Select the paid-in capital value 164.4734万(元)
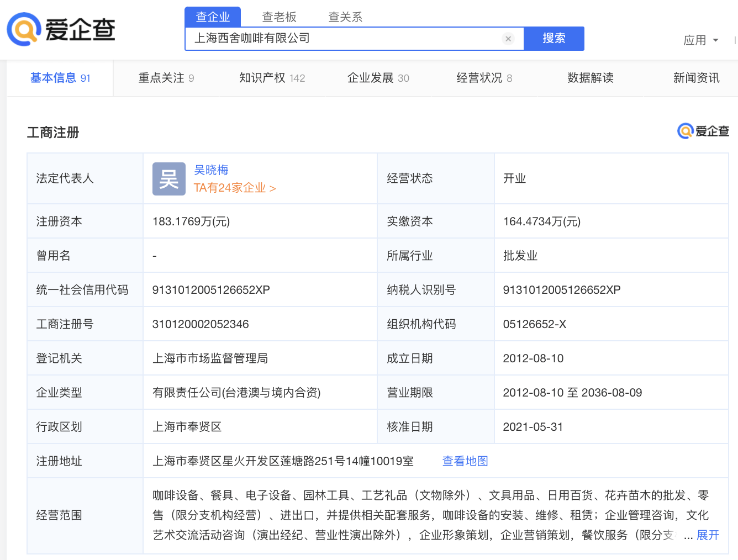The height and width of the screenshot is (560, 738). coord(542,221)
